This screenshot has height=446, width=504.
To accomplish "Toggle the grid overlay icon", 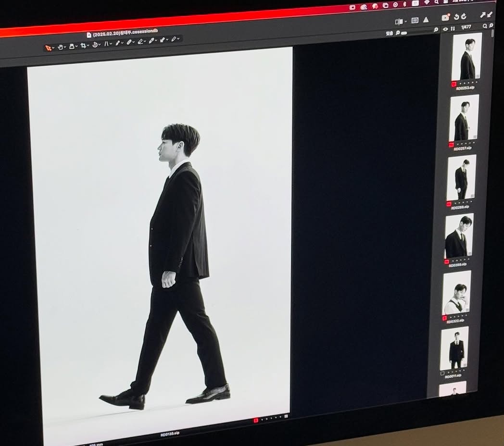I will 415,20.
